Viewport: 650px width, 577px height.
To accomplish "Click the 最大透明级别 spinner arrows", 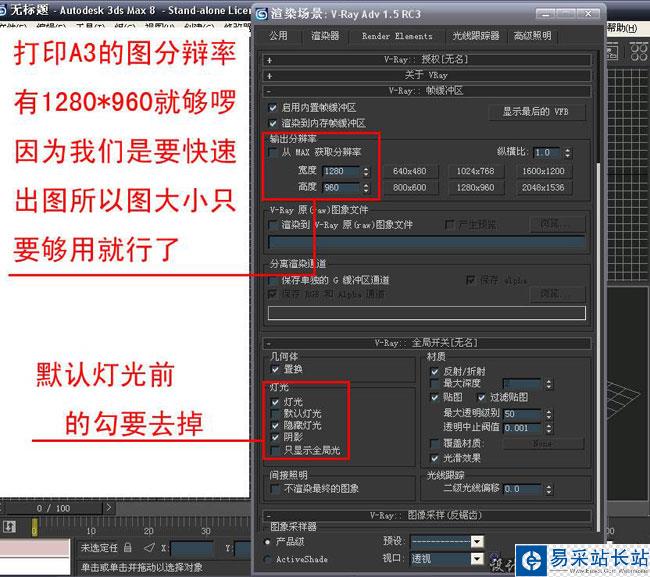I will [x=548, y=414].
